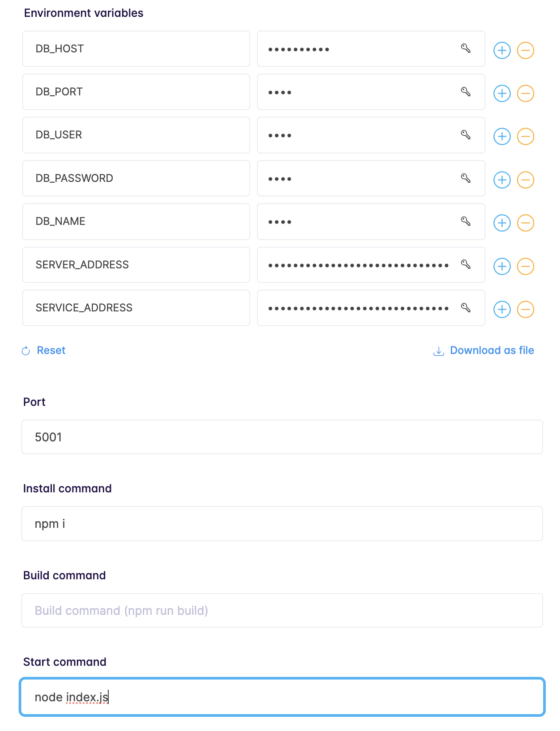Add a row after SERVICE_ADDRESS
Screen dimensions: 560x731
(x=502, y=309)
